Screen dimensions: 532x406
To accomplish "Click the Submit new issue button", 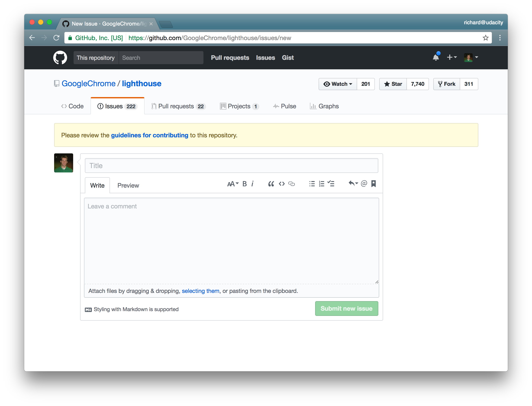I will (346, 309).
